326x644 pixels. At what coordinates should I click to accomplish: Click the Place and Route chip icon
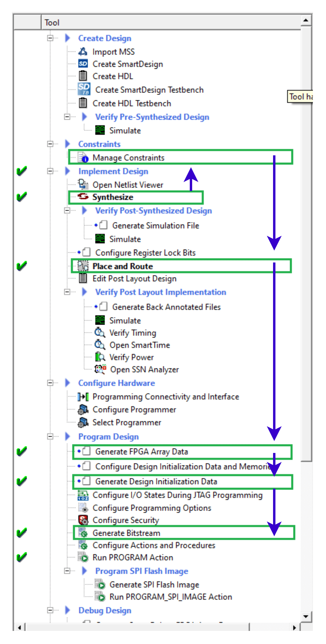tap(83, 266)
